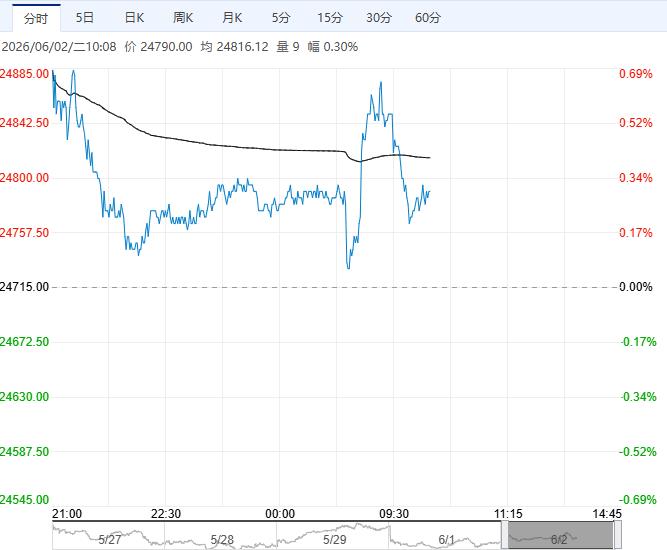This screenshot has width=667, height=550.
Task: Click the black average price line
Action: pos(241,148)
